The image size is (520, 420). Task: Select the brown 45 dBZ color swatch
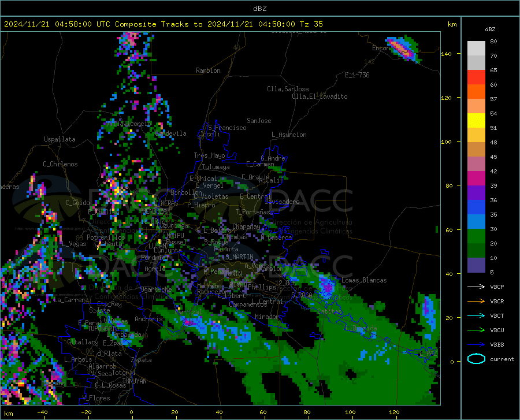(476, 150)
